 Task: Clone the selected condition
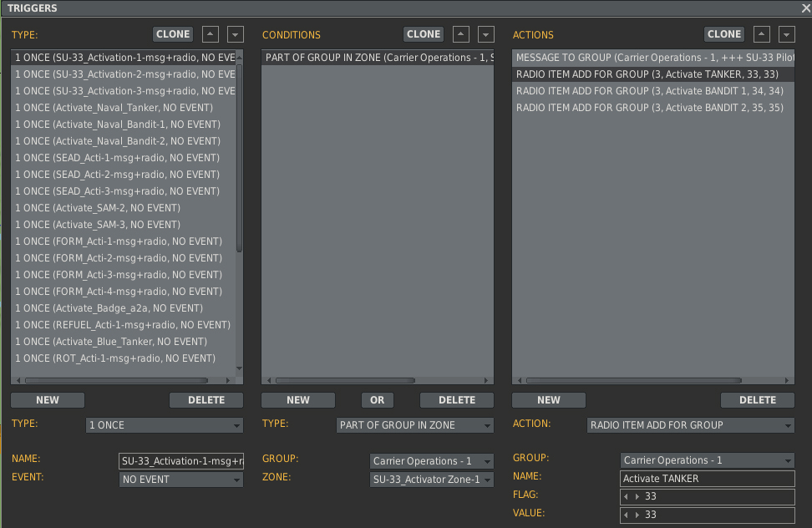tap(424, 34)
